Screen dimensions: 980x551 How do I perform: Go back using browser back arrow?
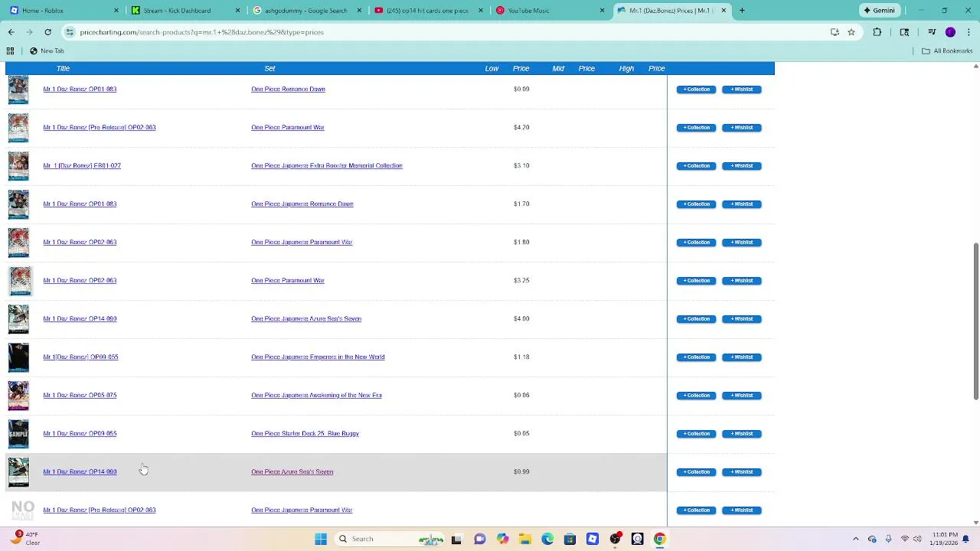(x=11, y=32)
